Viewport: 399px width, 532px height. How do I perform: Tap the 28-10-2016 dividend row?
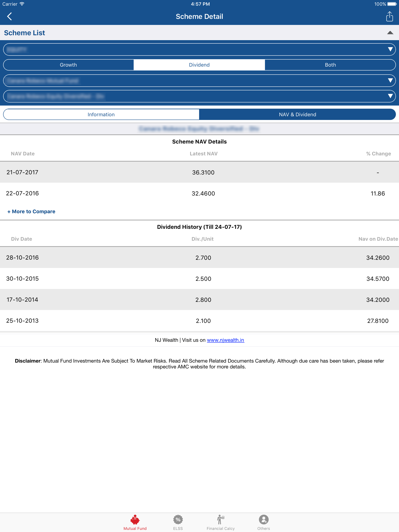tap(199, 258)
